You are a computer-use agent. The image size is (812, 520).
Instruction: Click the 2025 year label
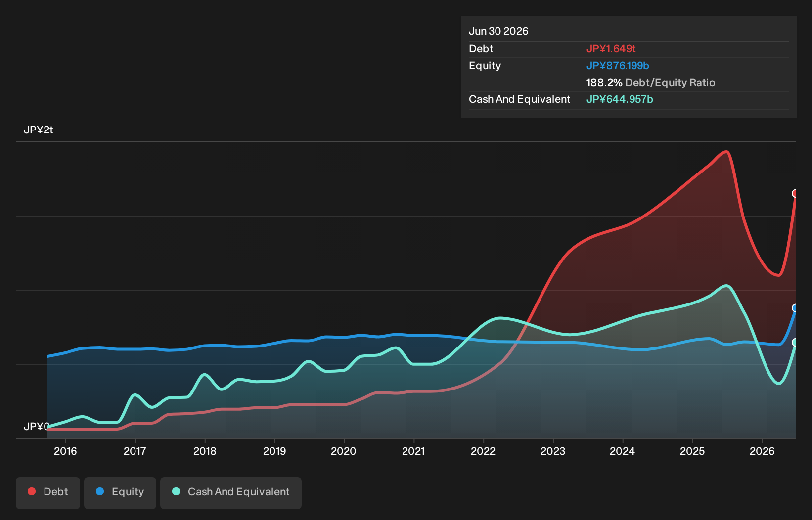click(x=692, y=451)
